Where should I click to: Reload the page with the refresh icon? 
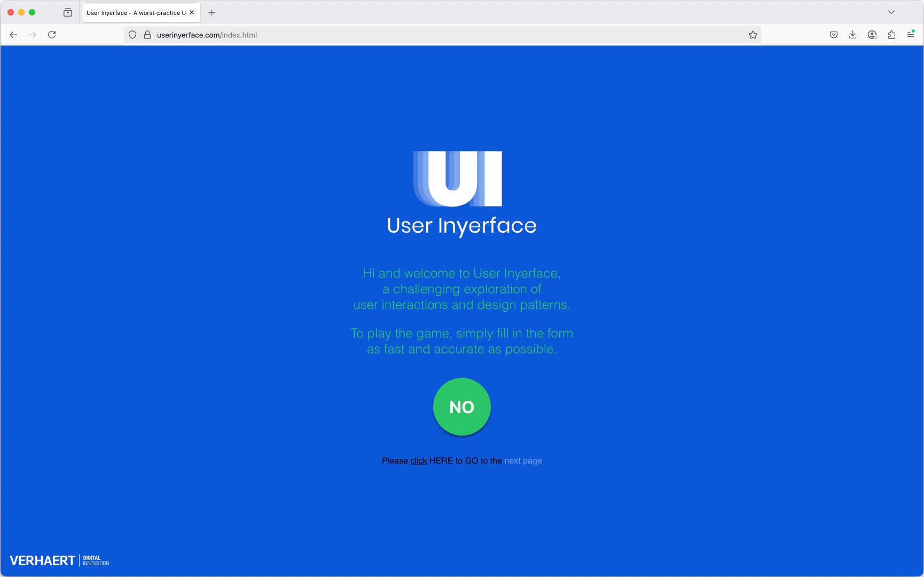(52, 35)
